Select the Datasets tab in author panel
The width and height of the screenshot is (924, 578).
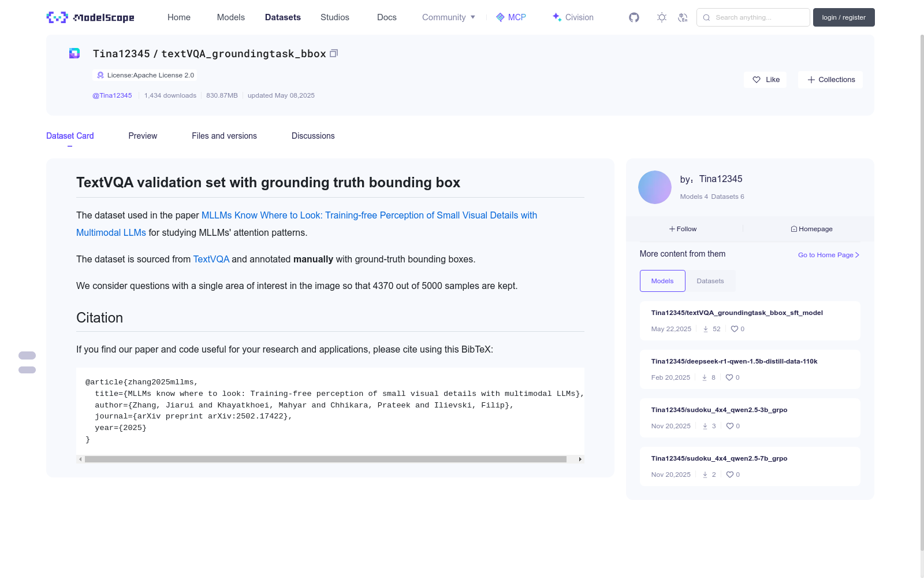[710, 281]
